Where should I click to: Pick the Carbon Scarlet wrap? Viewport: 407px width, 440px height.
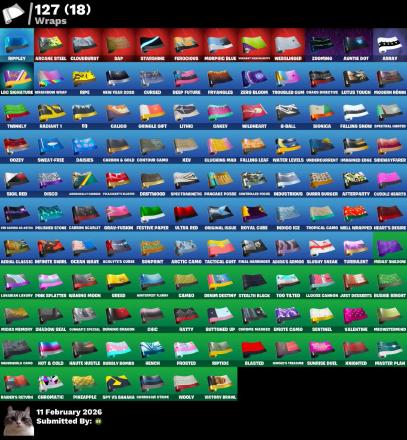tap(85, 215)
